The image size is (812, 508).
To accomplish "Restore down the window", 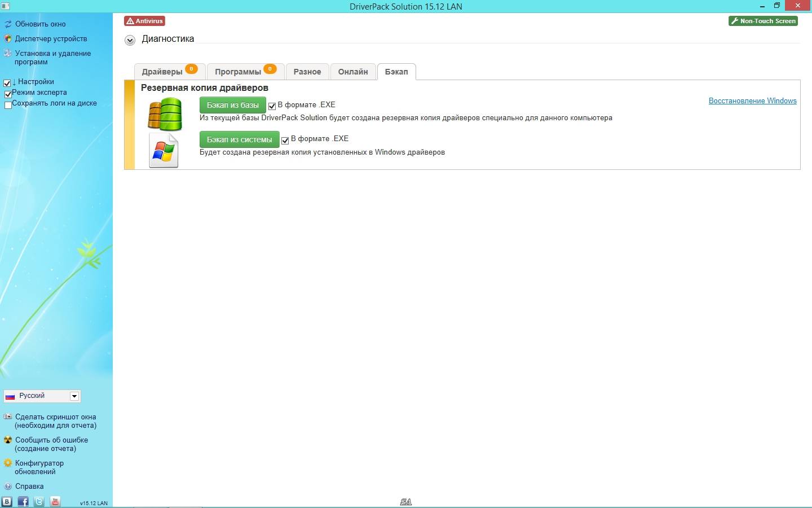I will point(776,6).
